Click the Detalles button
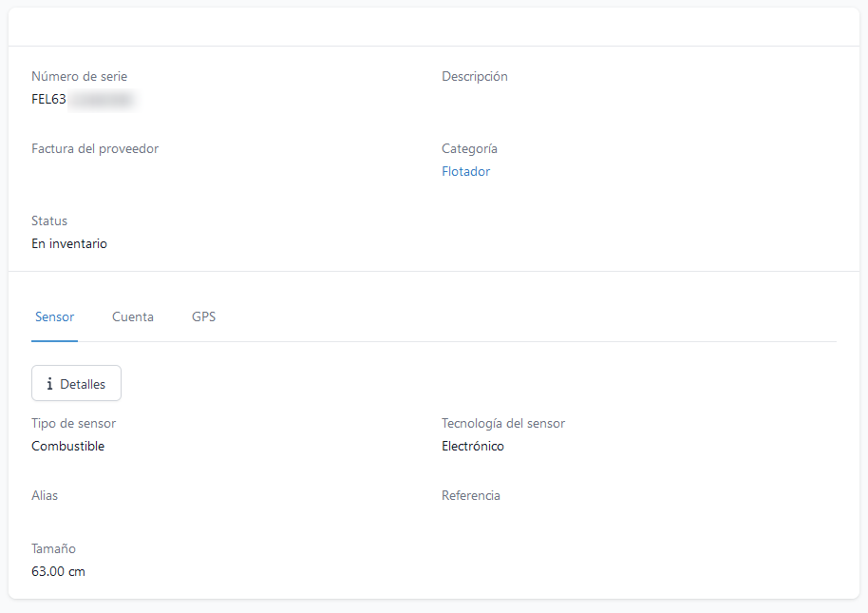Screen dimensions: 868x613 (x=76, y=384)
